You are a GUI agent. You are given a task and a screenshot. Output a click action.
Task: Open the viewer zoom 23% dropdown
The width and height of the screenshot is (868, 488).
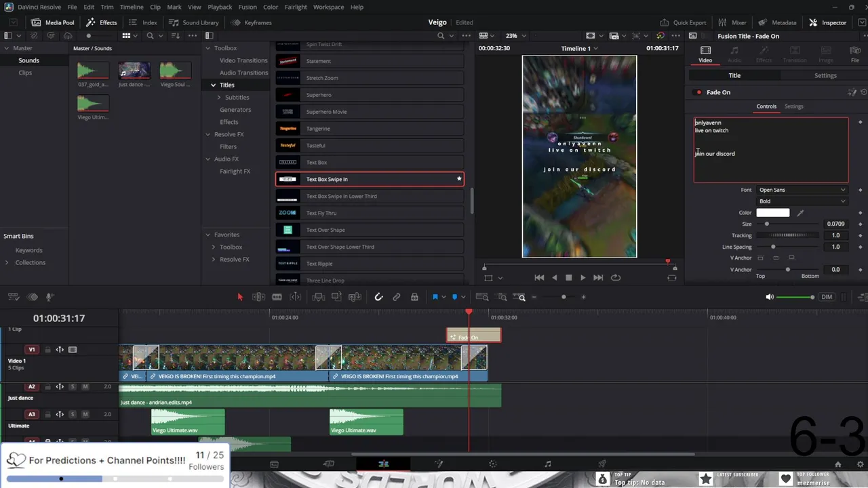(515, 35)
